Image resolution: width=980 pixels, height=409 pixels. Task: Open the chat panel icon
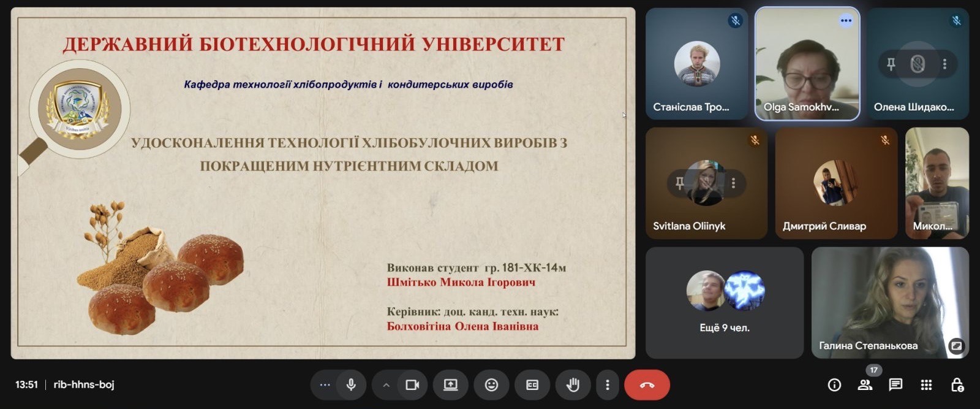895,385
